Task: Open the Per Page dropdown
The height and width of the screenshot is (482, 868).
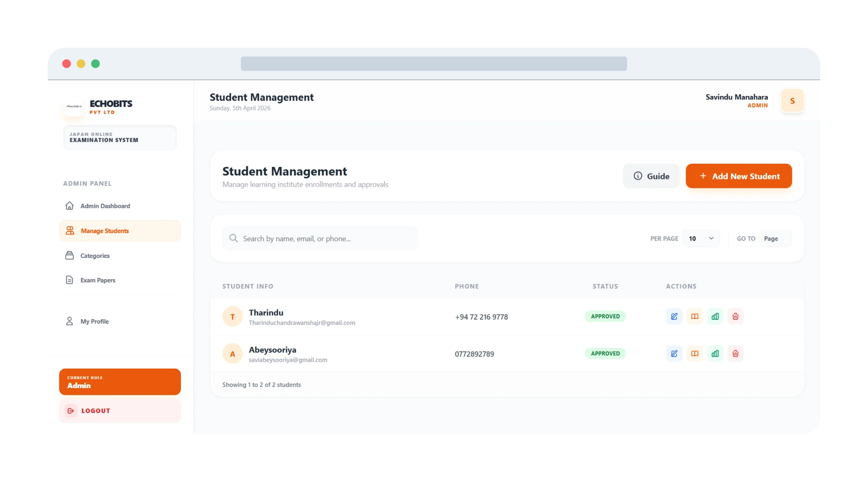Action: 700,238
